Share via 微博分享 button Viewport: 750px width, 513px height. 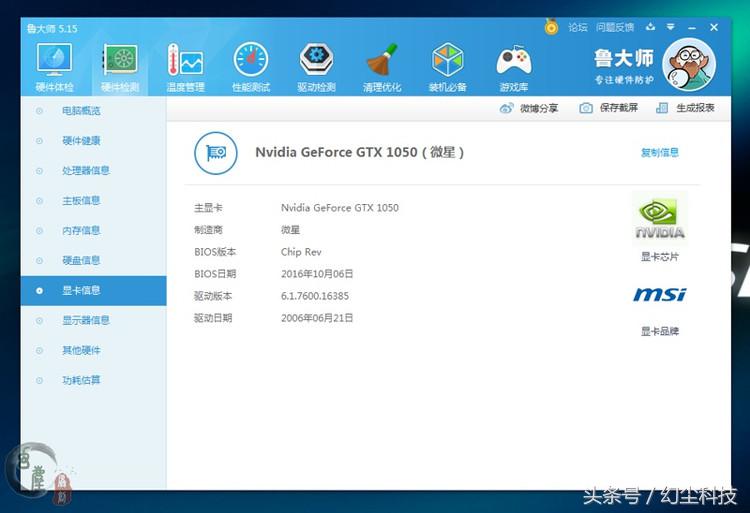529,108
